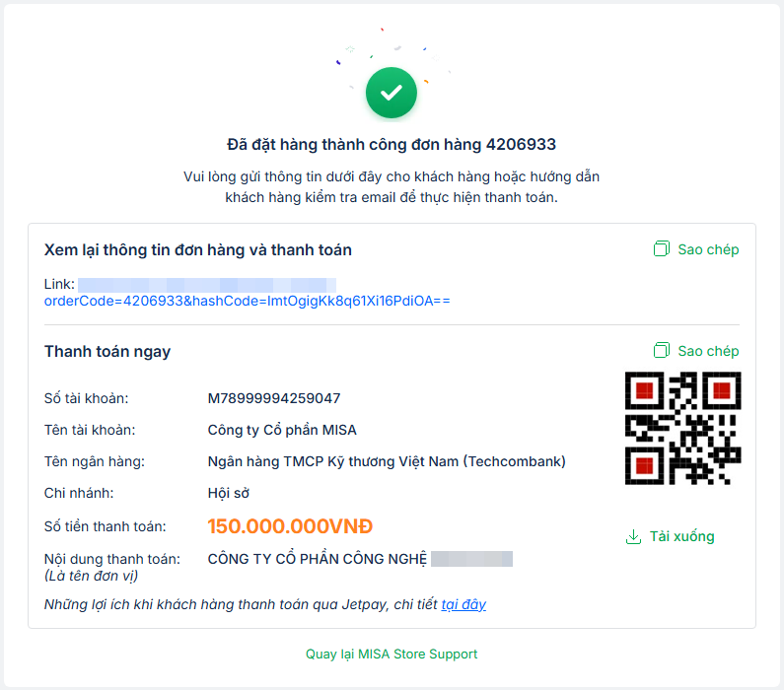Open the order link containing orderCode=4206933

pyautogui.click(x=247, y=301)
